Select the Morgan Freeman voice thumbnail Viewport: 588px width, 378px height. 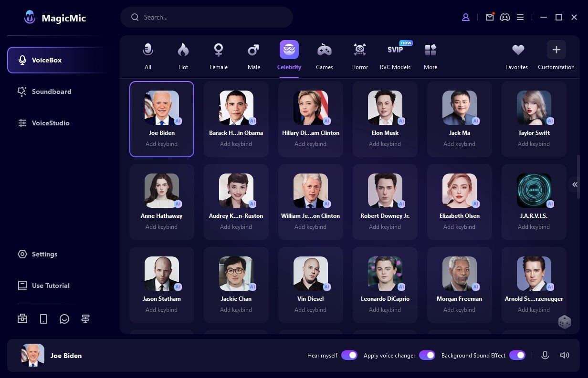[x=459, y=274]
